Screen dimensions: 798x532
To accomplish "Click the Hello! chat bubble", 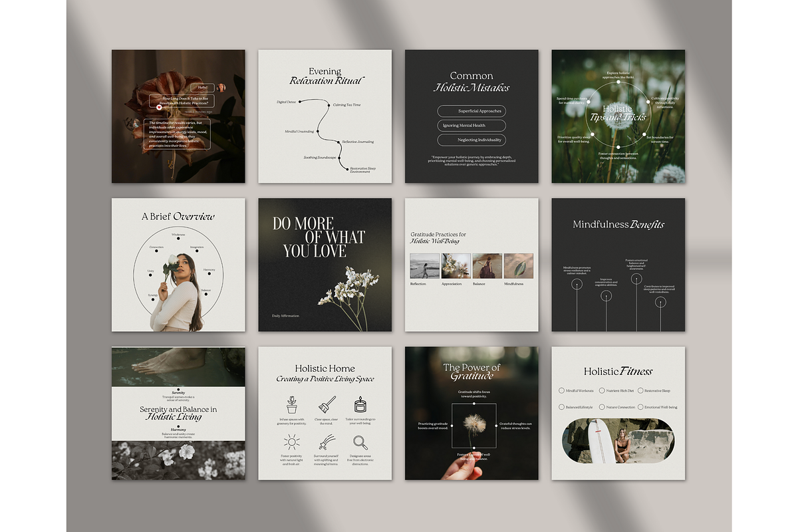I will tap(202, 87).
